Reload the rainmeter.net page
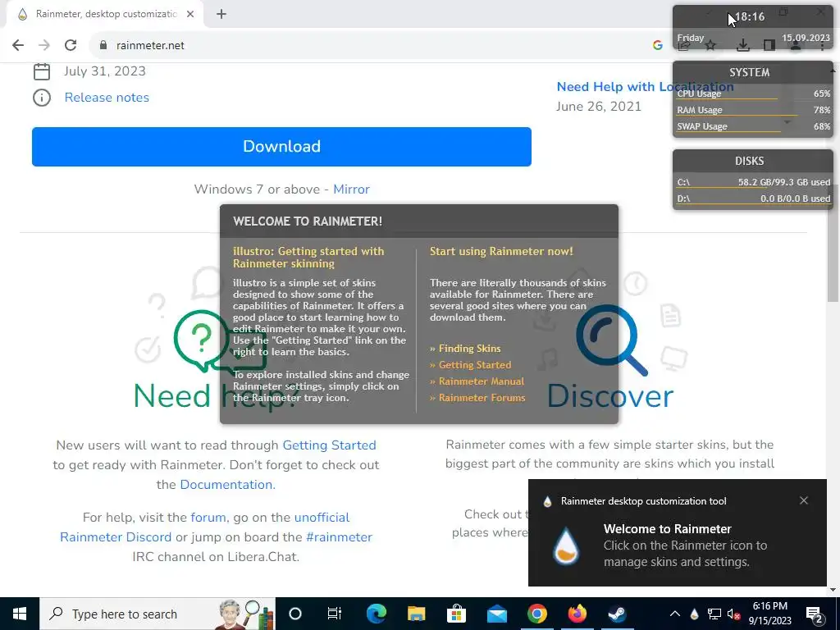840x630 pixels. point(71,46)
